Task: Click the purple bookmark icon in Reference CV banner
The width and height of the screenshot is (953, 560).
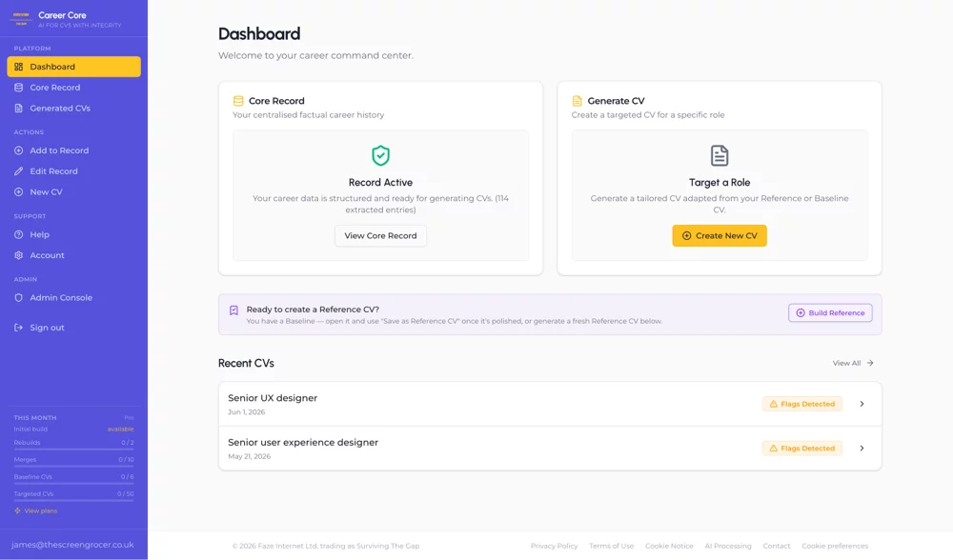Action: coord(234,310)
